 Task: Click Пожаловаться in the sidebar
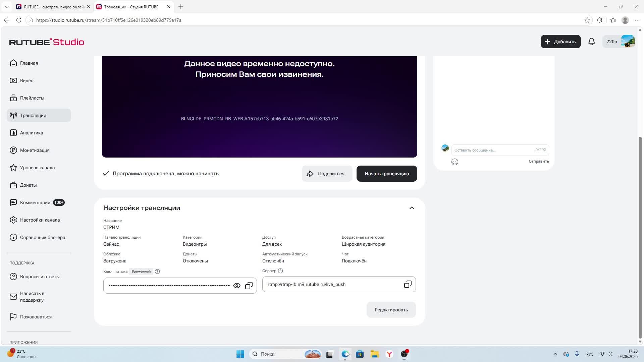[x=39, y=317]
